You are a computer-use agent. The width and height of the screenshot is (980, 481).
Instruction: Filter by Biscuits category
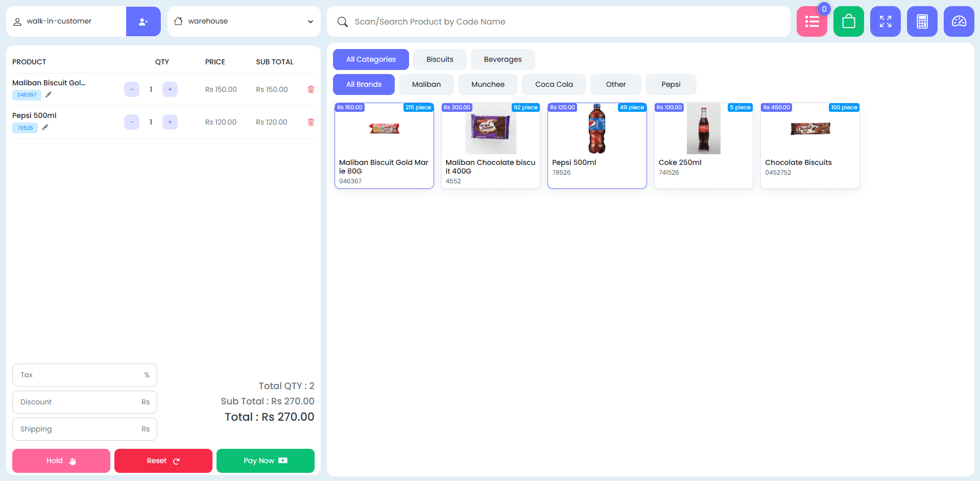440,59
